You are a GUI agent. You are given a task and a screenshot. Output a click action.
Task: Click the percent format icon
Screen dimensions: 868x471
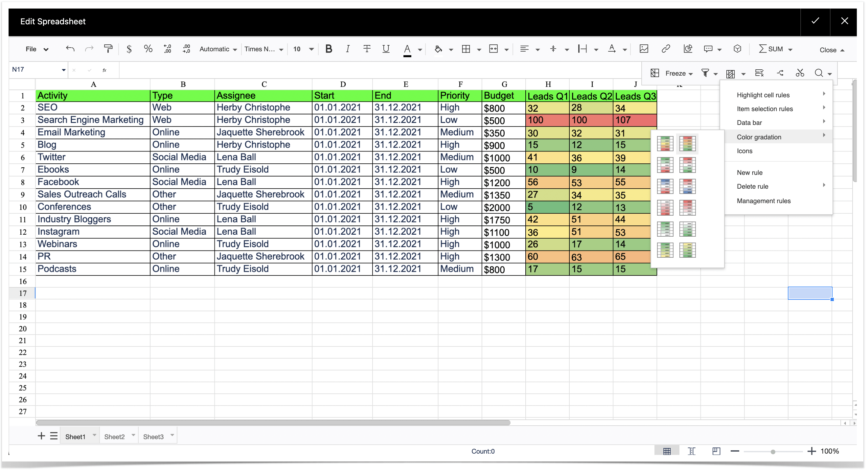pyautogui.click(x=148, y=49)
